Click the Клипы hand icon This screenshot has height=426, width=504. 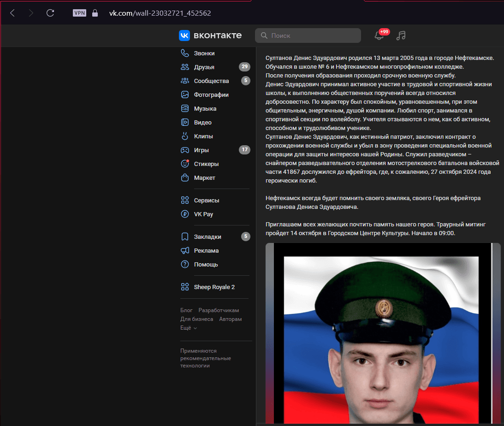tap(185, 136)
